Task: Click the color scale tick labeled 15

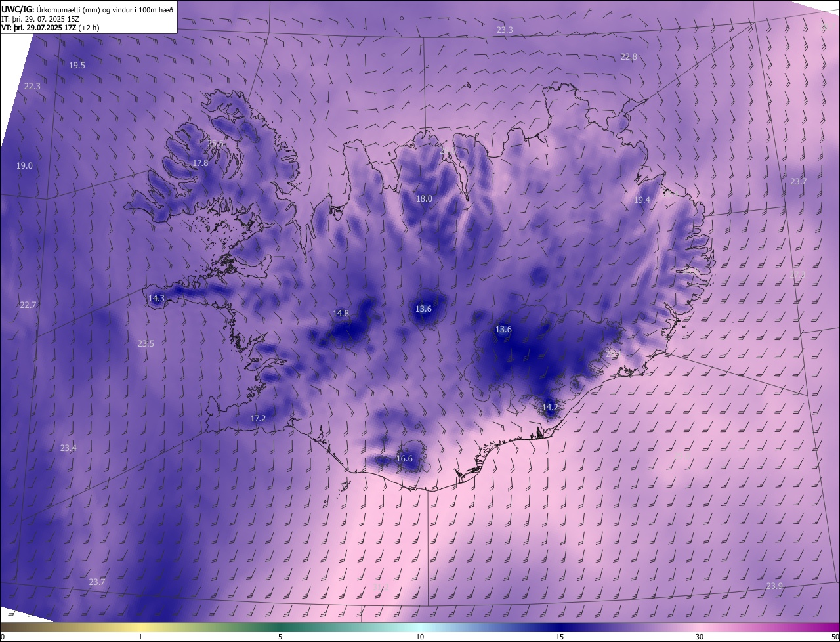Action: coord(560,637)
